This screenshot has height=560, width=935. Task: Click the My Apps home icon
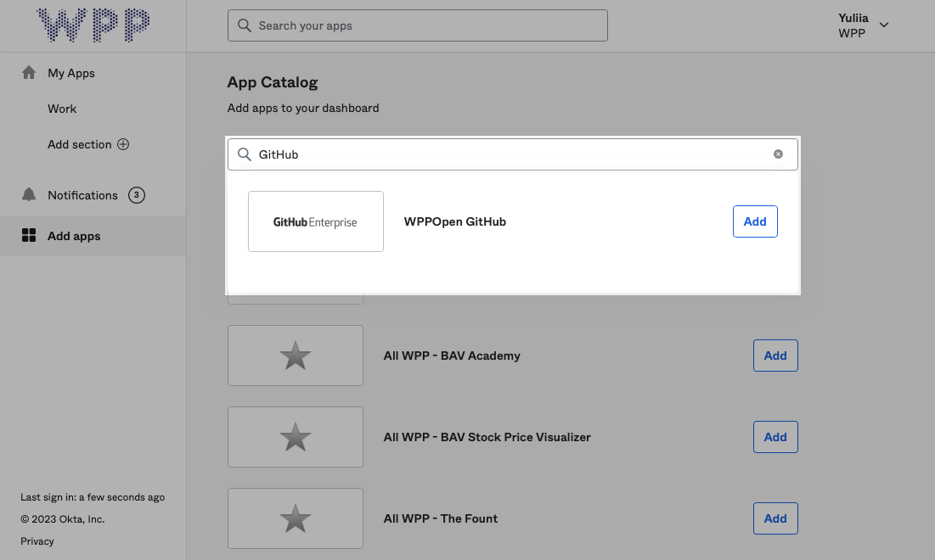coord(29,73)
